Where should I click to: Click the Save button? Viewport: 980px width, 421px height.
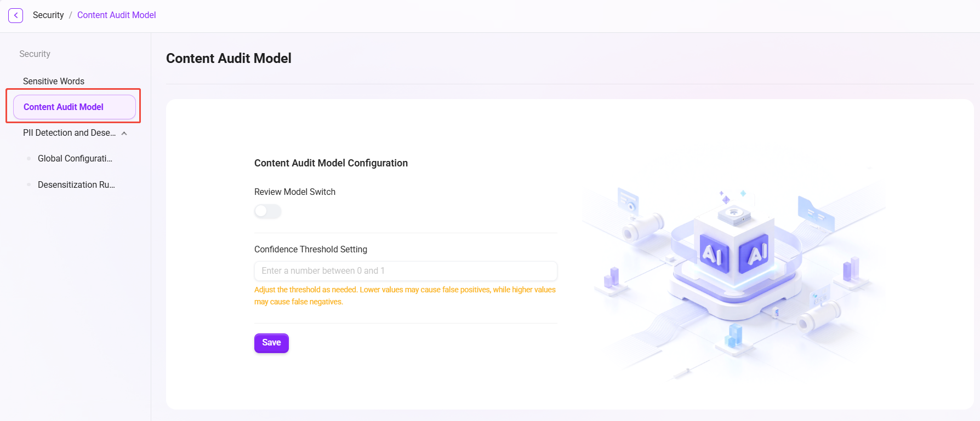pos(271,343)
